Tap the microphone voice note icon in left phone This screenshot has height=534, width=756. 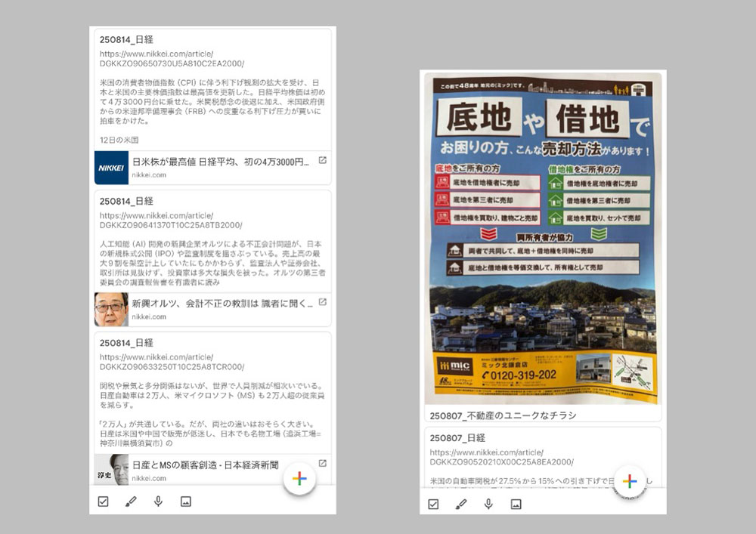click(x=158, y=502)
